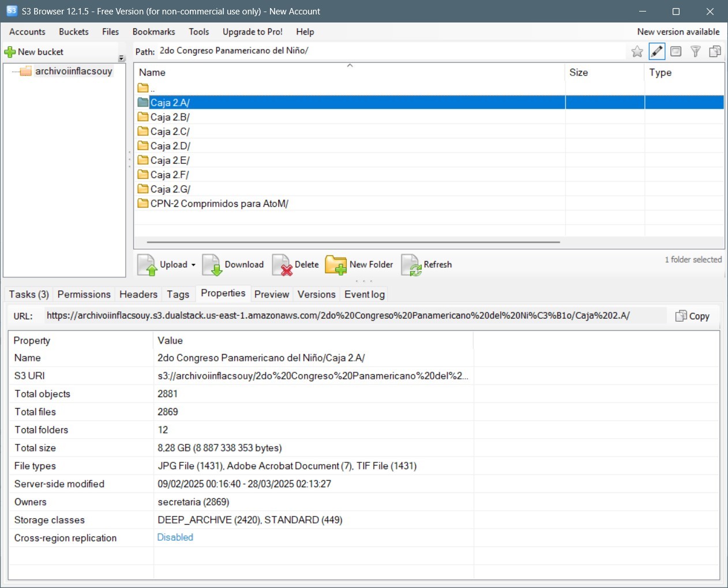728x588 pixels.
Task: Toggle the view window icon near path
Action: pos(676,52)
